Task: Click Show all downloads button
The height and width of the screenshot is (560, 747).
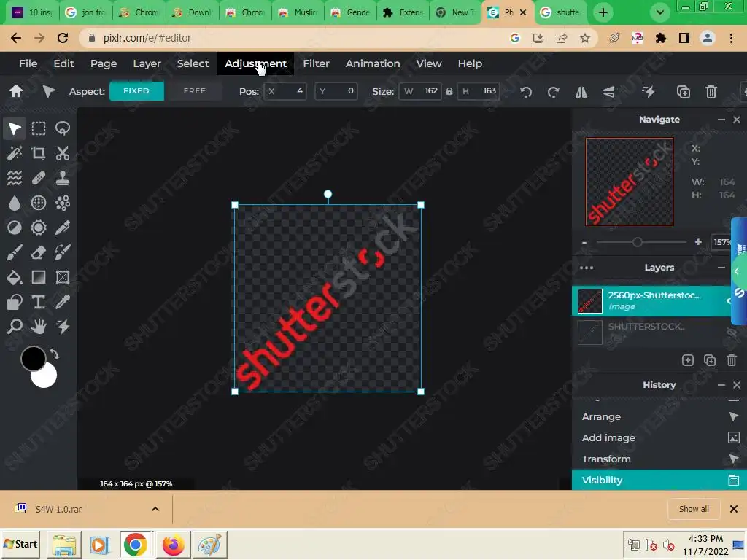Action: coord(694,509)
